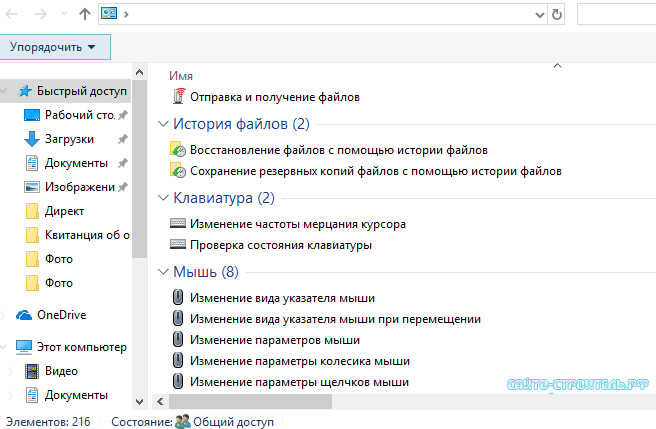Click keyboard icon beside Проверка состояния клавиатуры

[178, 244]
